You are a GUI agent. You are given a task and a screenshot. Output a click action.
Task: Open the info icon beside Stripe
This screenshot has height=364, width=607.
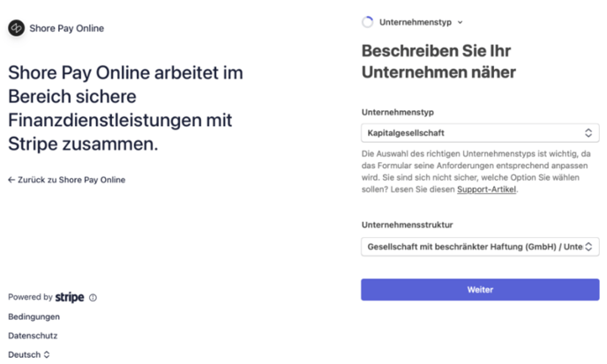tap(93, 298)
